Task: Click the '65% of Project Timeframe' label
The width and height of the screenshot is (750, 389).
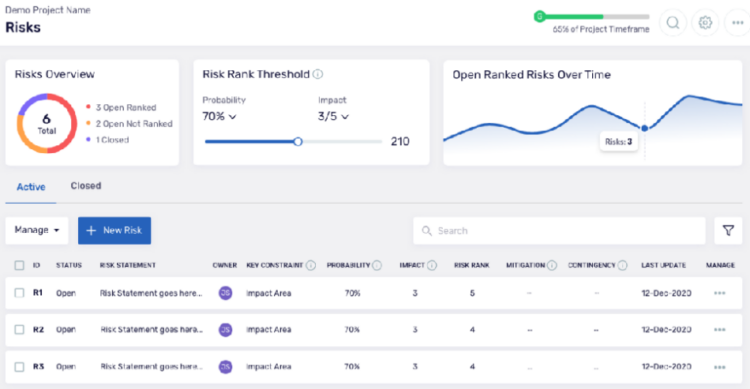Action: click(x=601, y=29)
